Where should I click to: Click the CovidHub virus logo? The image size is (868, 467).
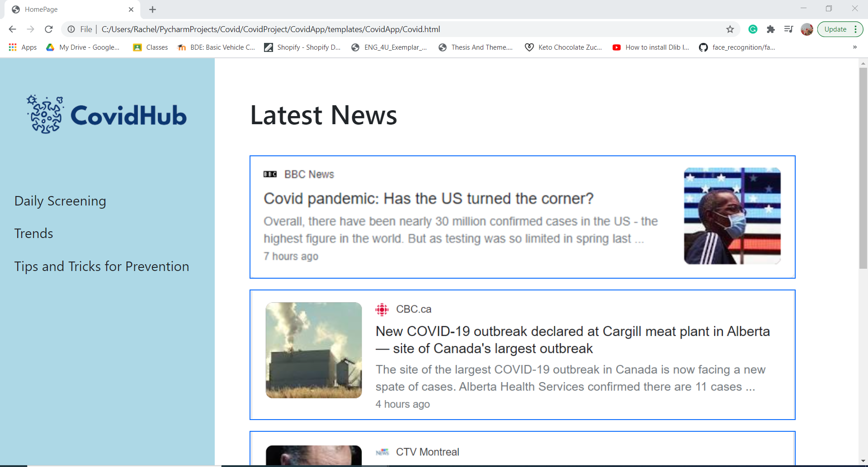45,114
